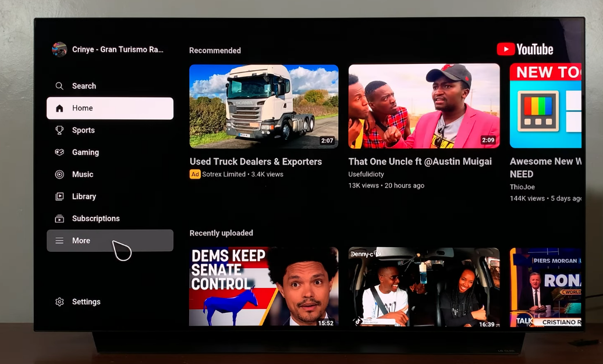Screen dimensions: 603x364
Task: Click the 2:07 duration badge
Action: tap(327, 141)
